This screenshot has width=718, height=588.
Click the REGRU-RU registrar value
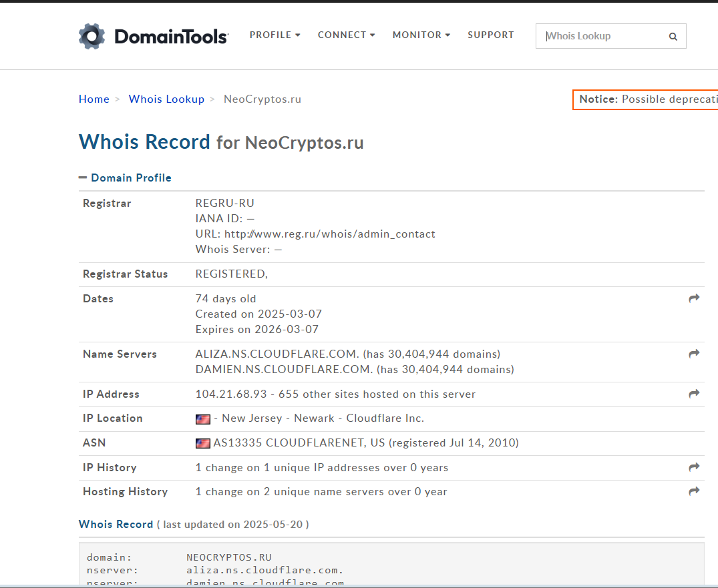(225, 203)
